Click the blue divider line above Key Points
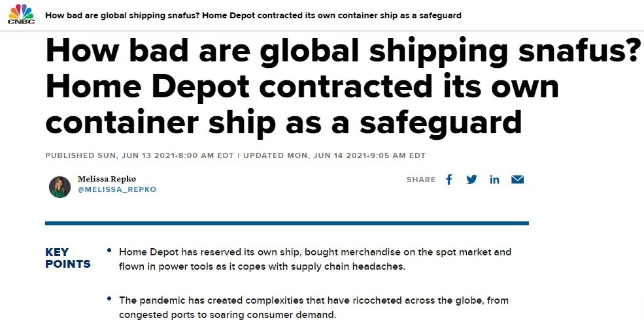Screen dimensions: 644x320 (x=286, y=223)
